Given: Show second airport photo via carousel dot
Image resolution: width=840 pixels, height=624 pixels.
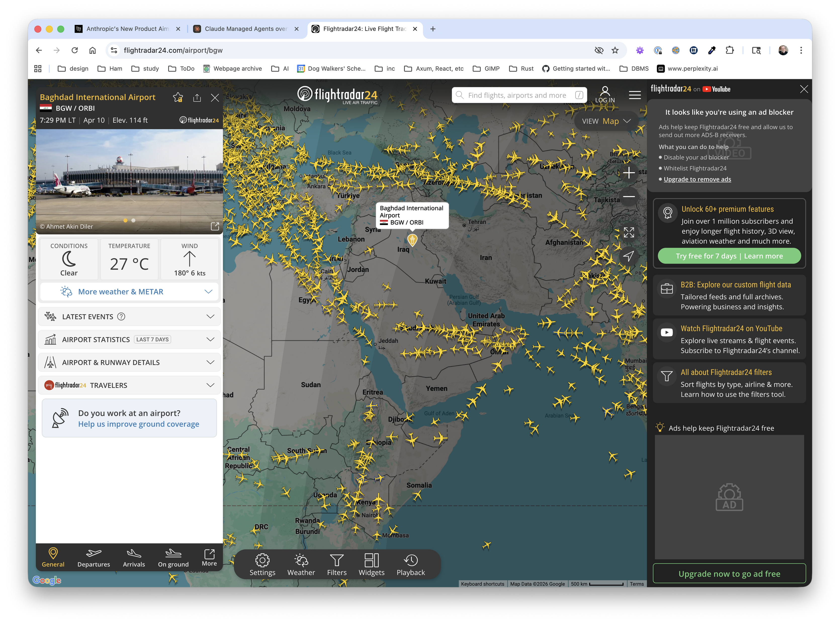Looking at the screenshot, I should click(133, 220).
